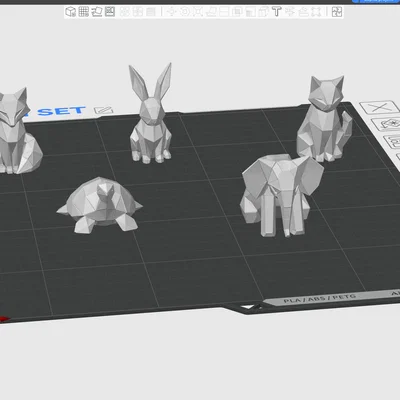Select the Support painting tool
This screenshot has height=400, width=400.
[x=250, y=12]
